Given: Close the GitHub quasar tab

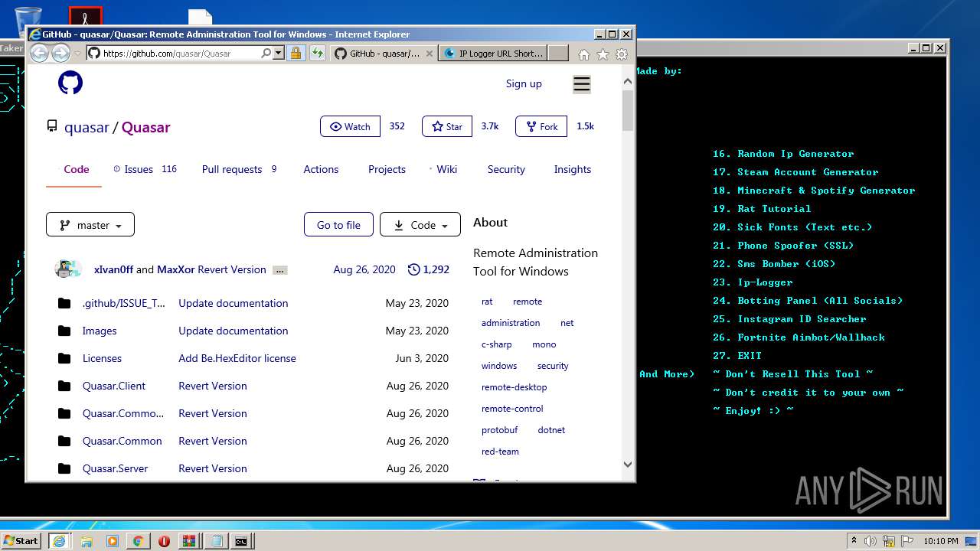Looking at the screenshot, I should [430, 54].
